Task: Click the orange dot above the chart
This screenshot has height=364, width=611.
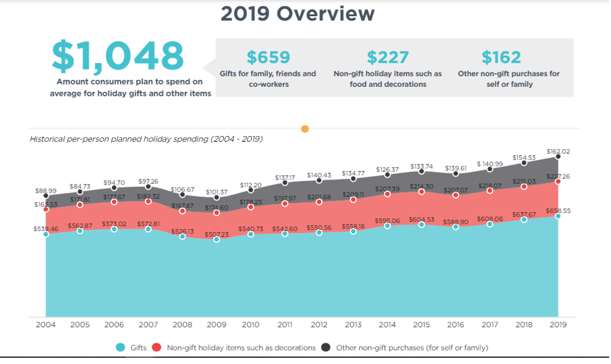Action: pos(305,129)
